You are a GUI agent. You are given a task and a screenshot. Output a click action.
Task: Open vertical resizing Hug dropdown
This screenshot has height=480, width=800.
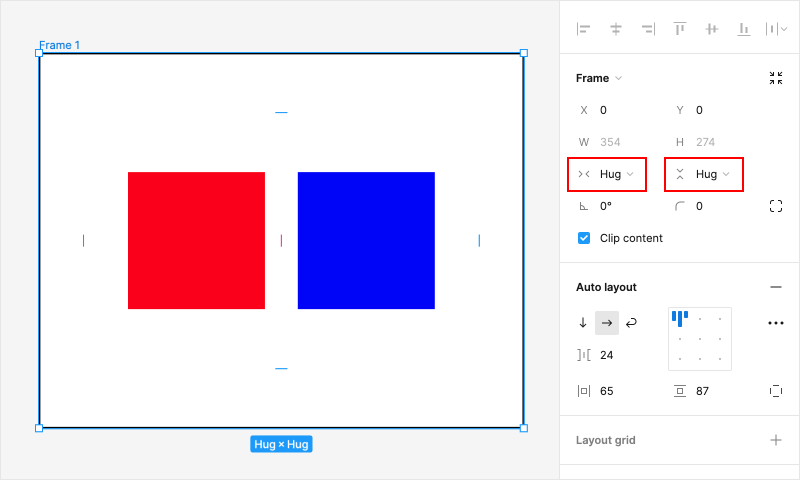coord(705,174)
